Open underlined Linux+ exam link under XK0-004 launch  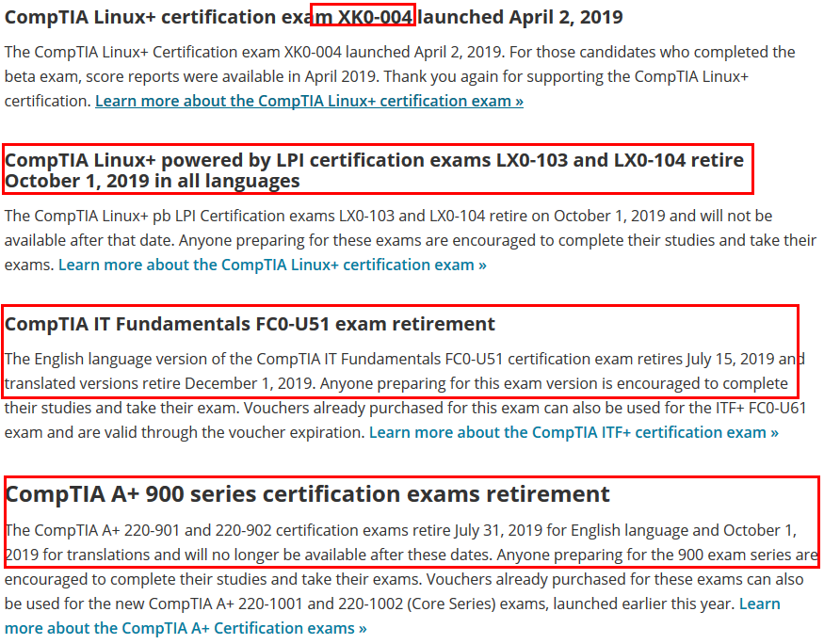309,101
